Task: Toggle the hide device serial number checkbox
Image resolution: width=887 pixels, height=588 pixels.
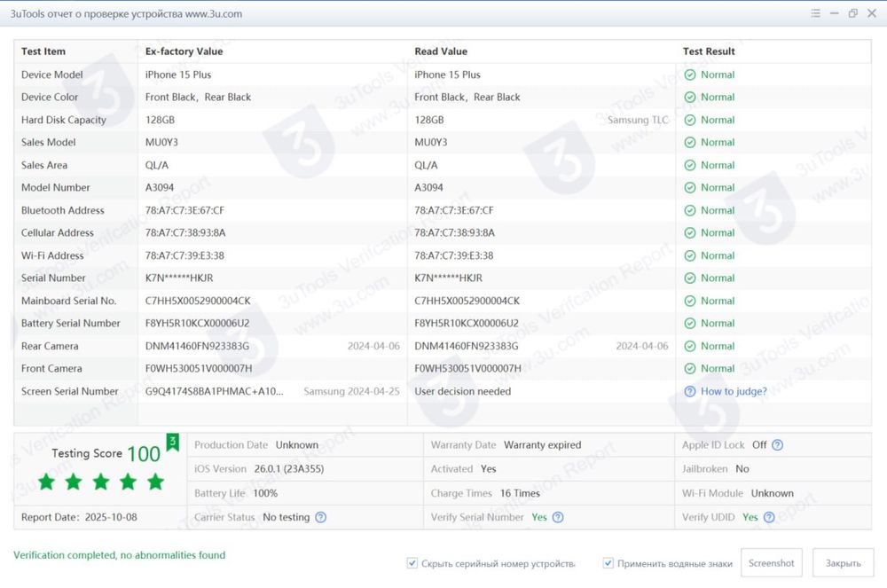Action: click(x=412, y=563)
